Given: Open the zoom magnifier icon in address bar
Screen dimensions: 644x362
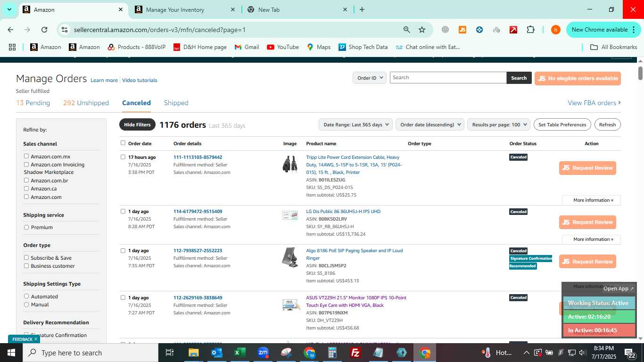Looking at the screenshot, I should point(407,30).
